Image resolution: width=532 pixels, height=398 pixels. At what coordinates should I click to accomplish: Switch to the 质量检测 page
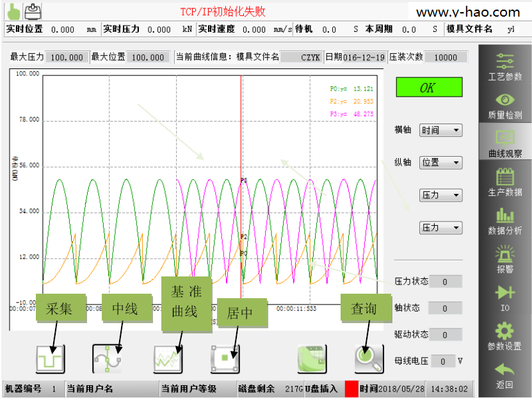[504, 106]
